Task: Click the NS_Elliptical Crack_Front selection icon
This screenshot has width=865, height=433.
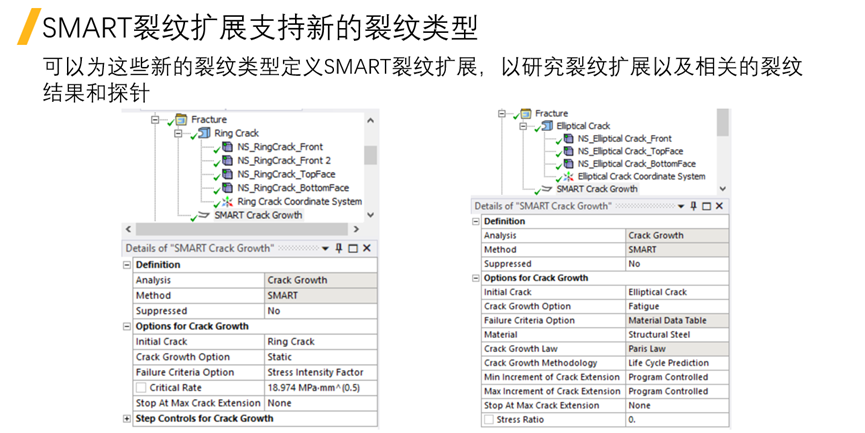Action: [x=568, y=138]
